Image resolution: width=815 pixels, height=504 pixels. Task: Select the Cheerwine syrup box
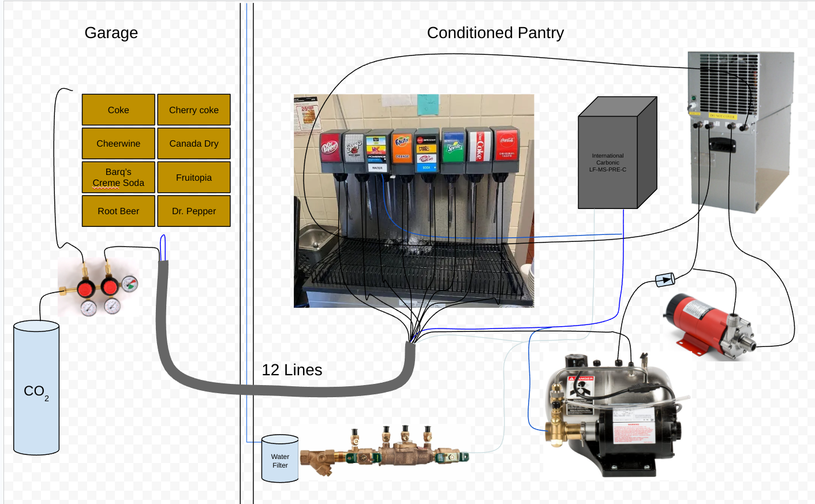(118, 143)
